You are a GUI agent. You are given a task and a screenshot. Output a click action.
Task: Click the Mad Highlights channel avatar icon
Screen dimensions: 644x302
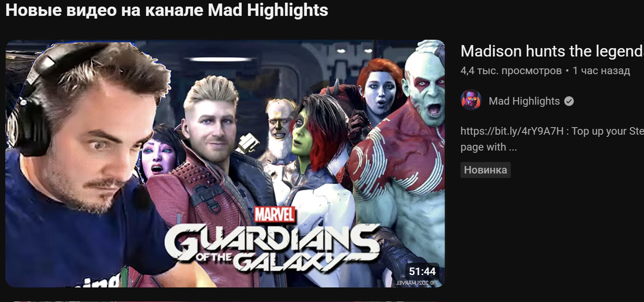[471, 101]
